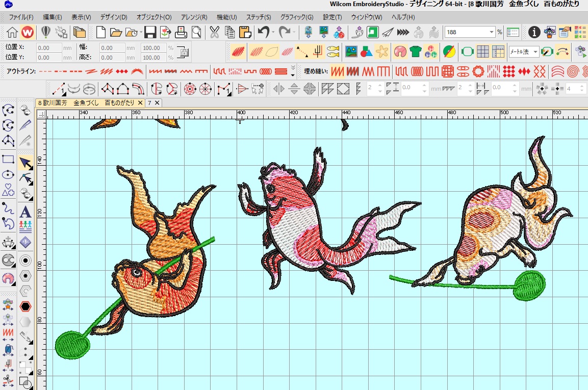Screen dimensions: 588x390
Task: Toggle the landscape picture display icon
Action: click(x=351, y=51)
